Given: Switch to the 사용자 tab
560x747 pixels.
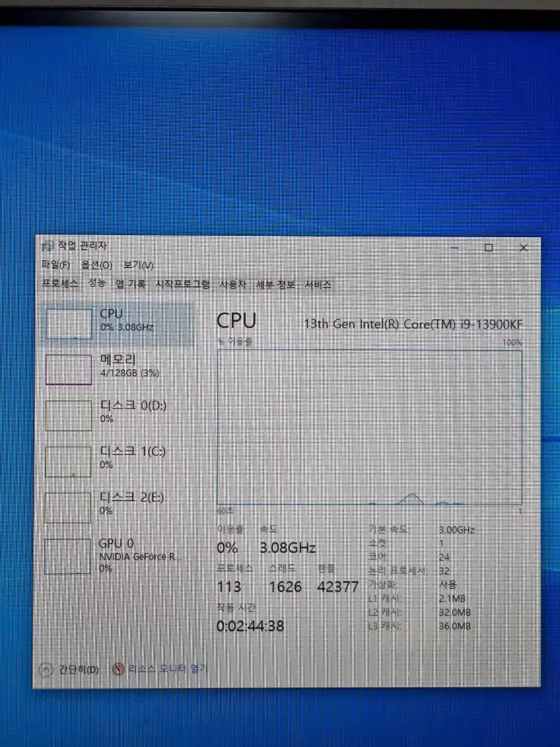Looking at the screenshot, I should (232, 284).
